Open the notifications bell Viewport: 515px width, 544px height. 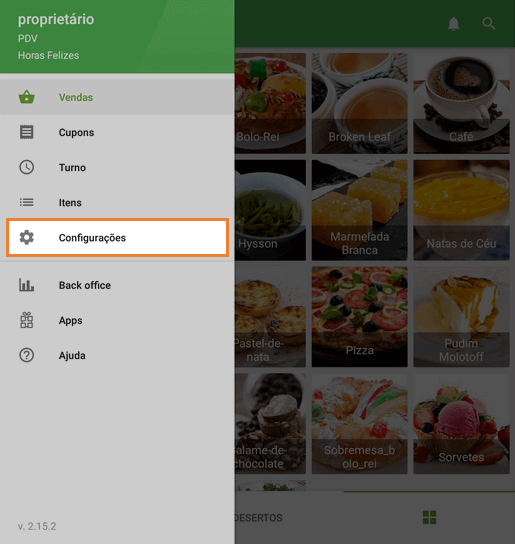[453, 24]
